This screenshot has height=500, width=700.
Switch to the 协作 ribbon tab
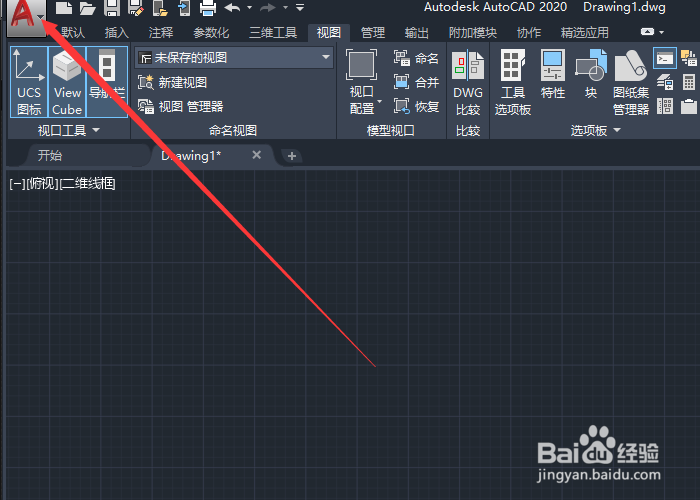pos(529,33)
